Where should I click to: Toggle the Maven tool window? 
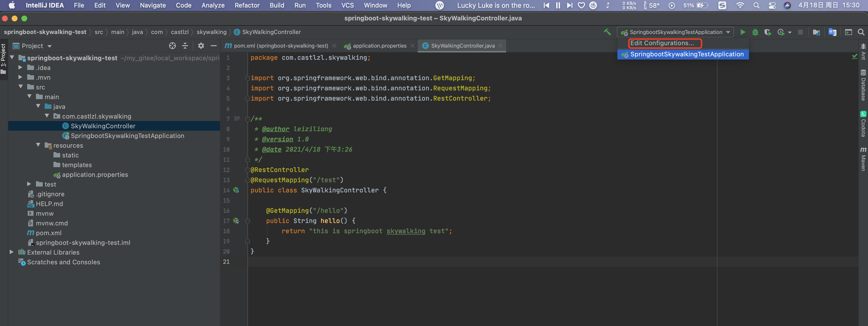coord(863,159)
